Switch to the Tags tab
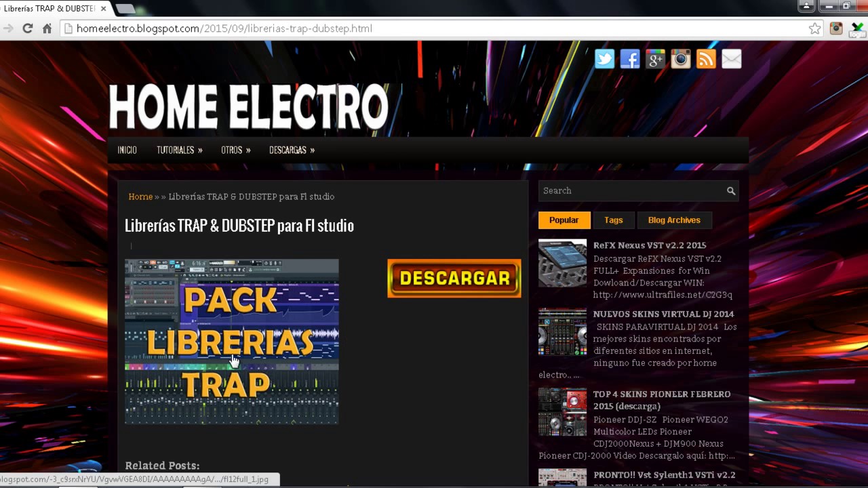868x488 pixels. 614,220
